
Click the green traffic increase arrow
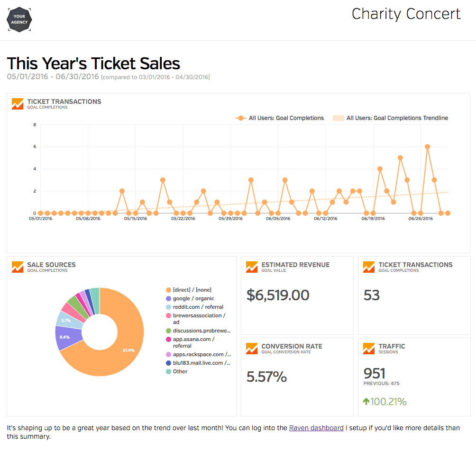(366, 401)
